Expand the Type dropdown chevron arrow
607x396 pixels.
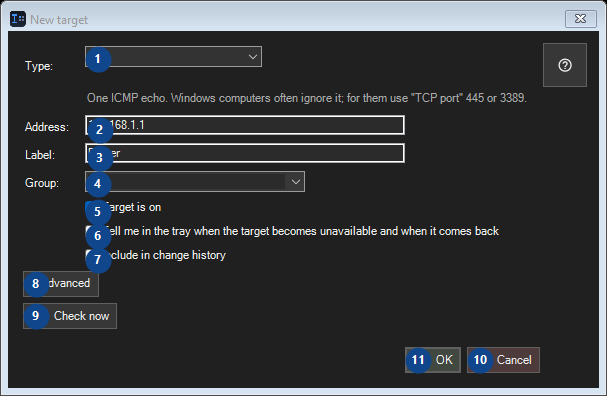tap(253, 57)
